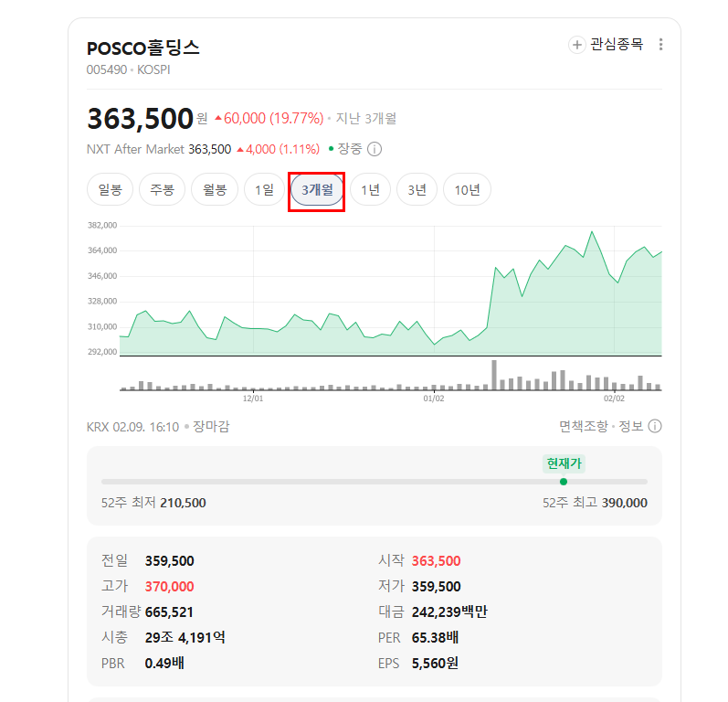The height and width of the screenshot is (702, 728).
Task: Click the KRX 02.09. 16:10 timestamp
Action: coord(132,427)
